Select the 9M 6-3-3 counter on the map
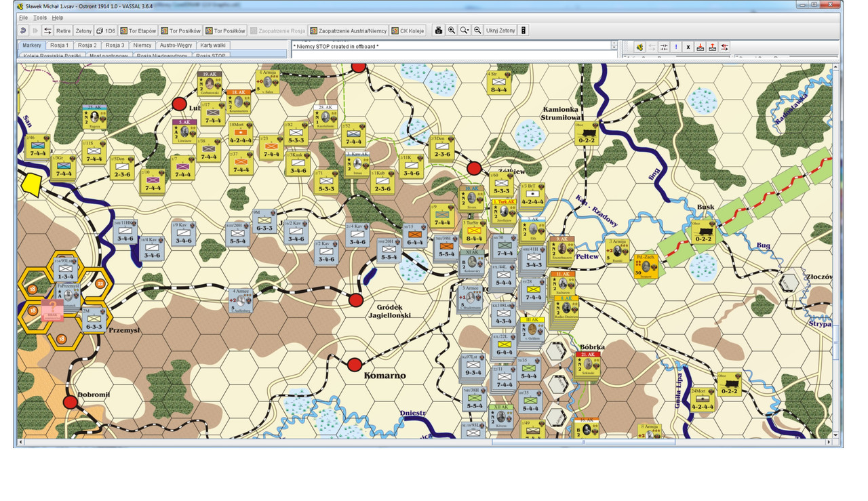Image resolution: width=868 pixels, height=501 pixels. click(x=265, y=222)
